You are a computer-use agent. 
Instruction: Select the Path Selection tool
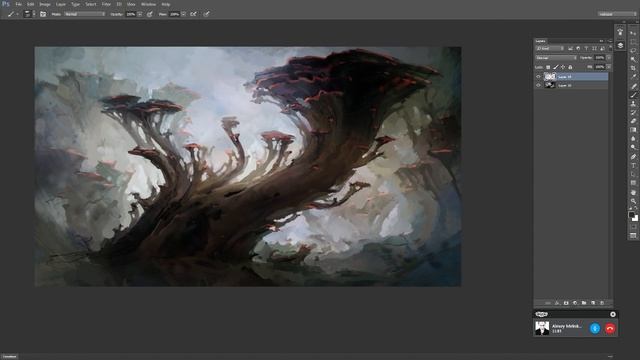pyautogui.click(x=633, y=174)
